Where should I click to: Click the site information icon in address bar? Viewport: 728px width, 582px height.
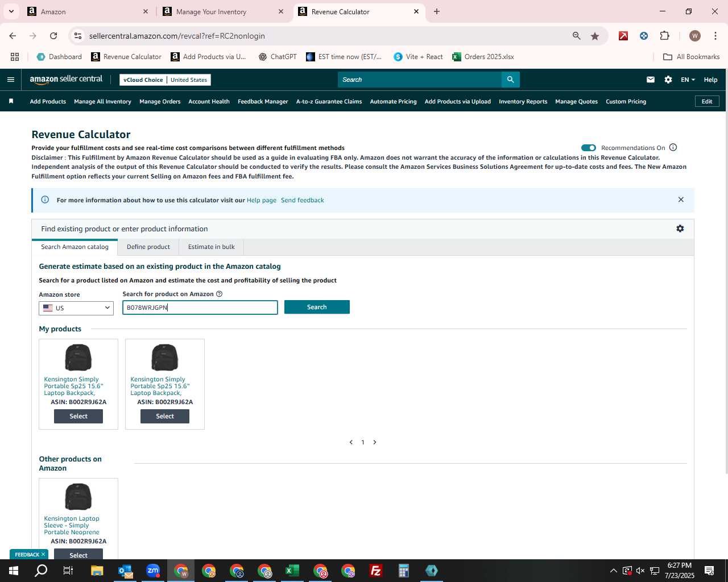[x=78, y=36]
